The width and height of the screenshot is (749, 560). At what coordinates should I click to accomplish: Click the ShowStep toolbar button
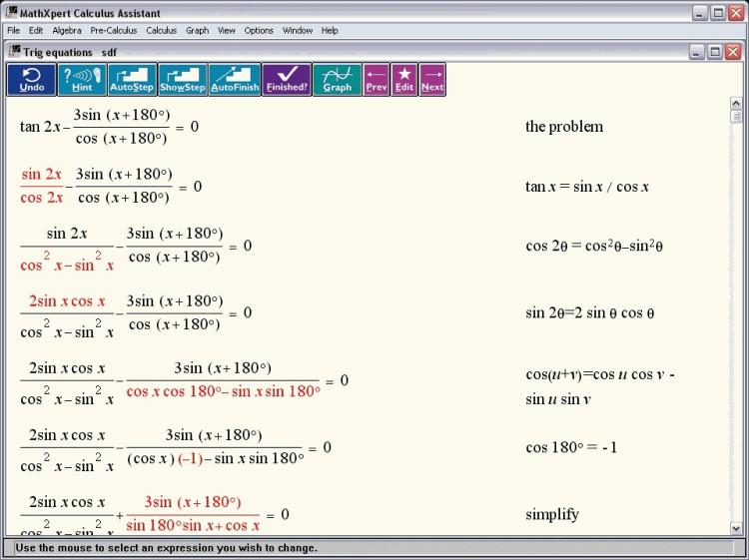[183, 80]
